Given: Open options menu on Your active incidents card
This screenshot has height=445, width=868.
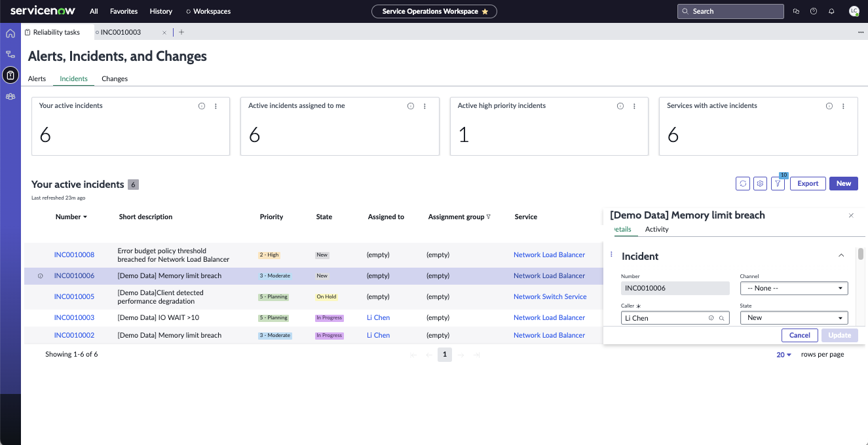Looking at the screenshot, I should [x=216, y=106].
